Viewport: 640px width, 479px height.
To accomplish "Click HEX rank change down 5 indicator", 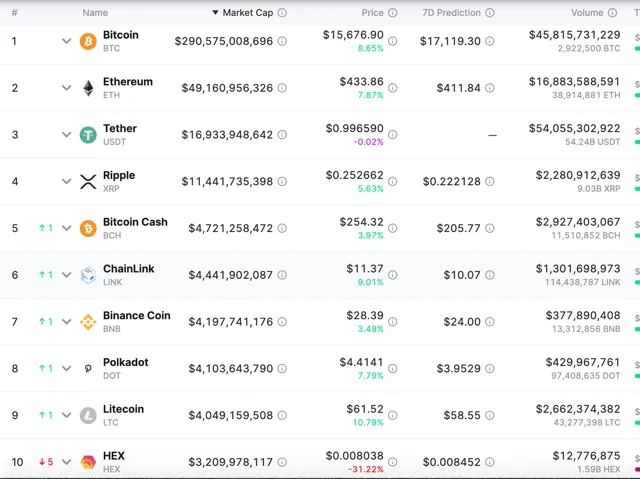I will [x=46, y=462].
